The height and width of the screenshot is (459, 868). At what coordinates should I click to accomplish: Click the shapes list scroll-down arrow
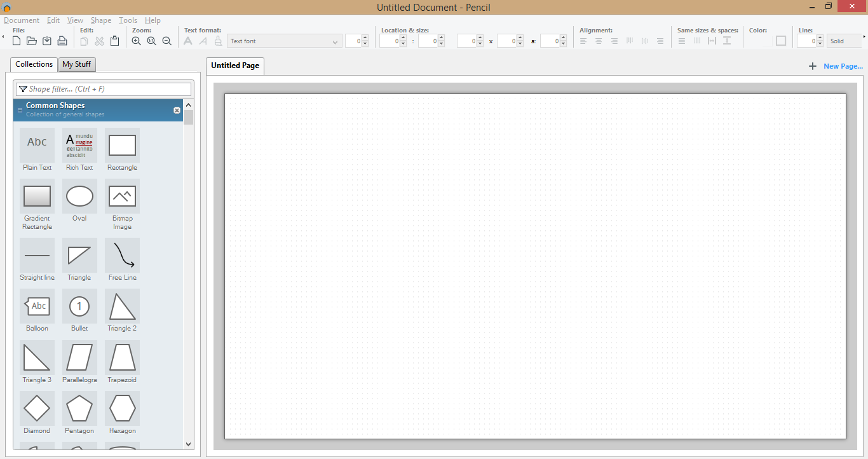click(189, 444)
